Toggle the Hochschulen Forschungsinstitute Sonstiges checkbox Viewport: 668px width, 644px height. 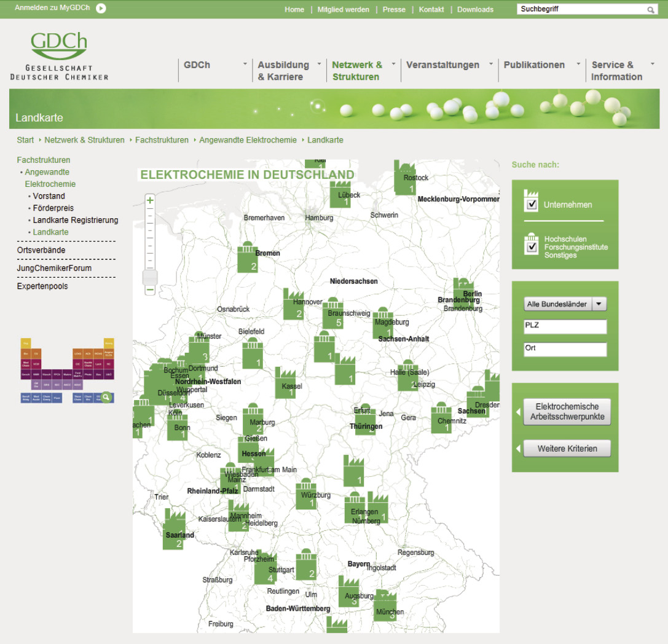point(532,247)
